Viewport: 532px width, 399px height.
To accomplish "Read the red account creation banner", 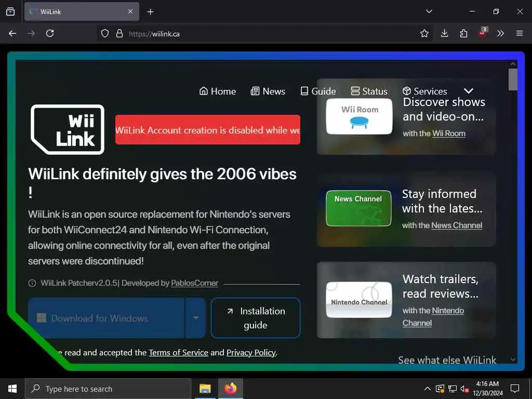I will click(208, 130).
